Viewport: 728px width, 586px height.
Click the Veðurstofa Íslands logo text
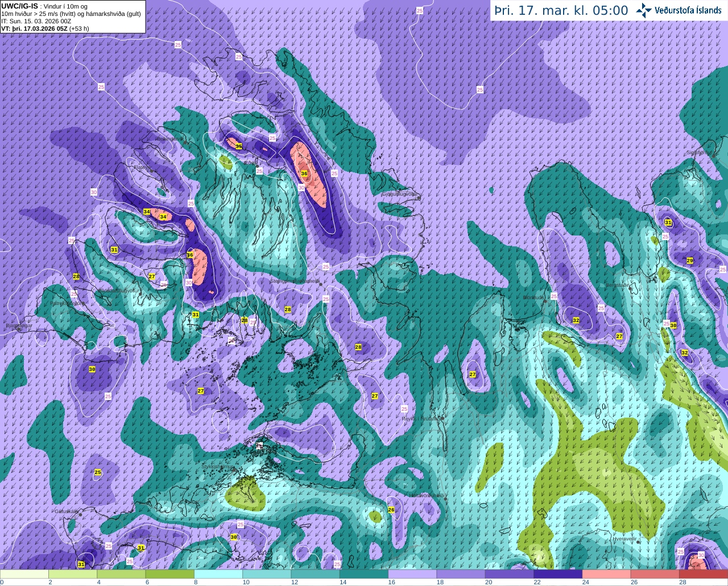pos(688,10)
